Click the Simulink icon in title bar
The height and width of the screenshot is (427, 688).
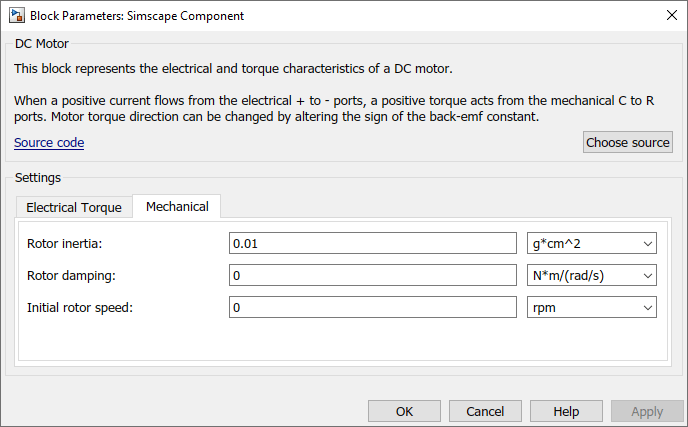16,16
